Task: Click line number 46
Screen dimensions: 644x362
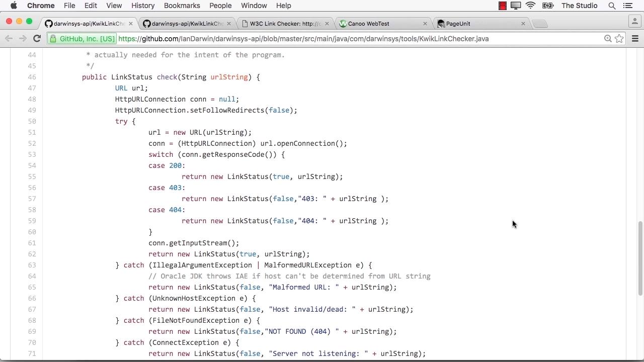Action: point(32,77)
